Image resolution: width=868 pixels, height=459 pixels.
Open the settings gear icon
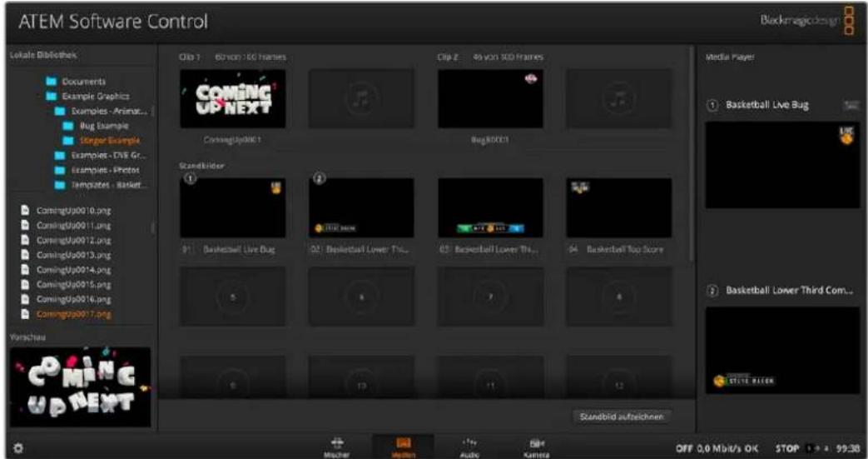click(17, 448)
